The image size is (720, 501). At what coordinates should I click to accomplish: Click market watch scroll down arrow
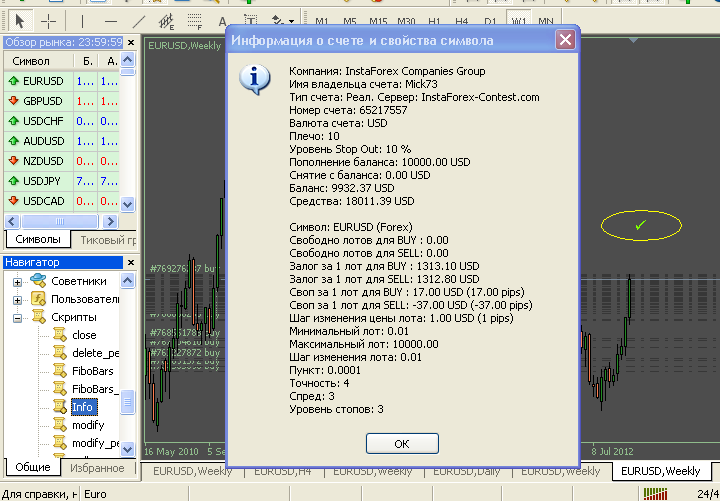pos(127,204)
